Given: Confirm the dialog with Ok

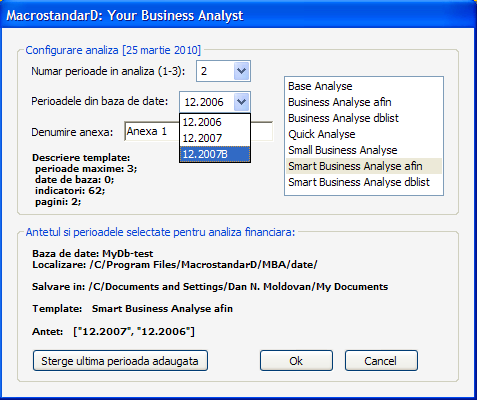Looking at the screenshot, I should point(296,361).
